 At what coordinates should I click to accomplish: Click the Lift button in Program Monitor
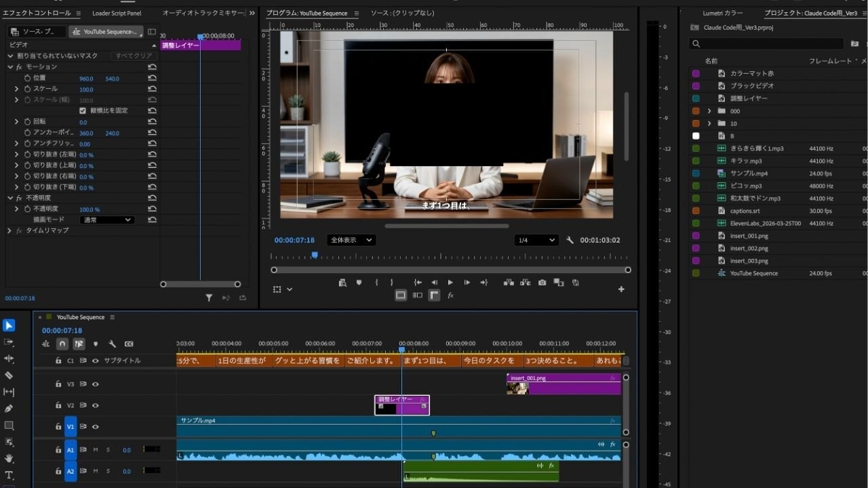point(509,283)
